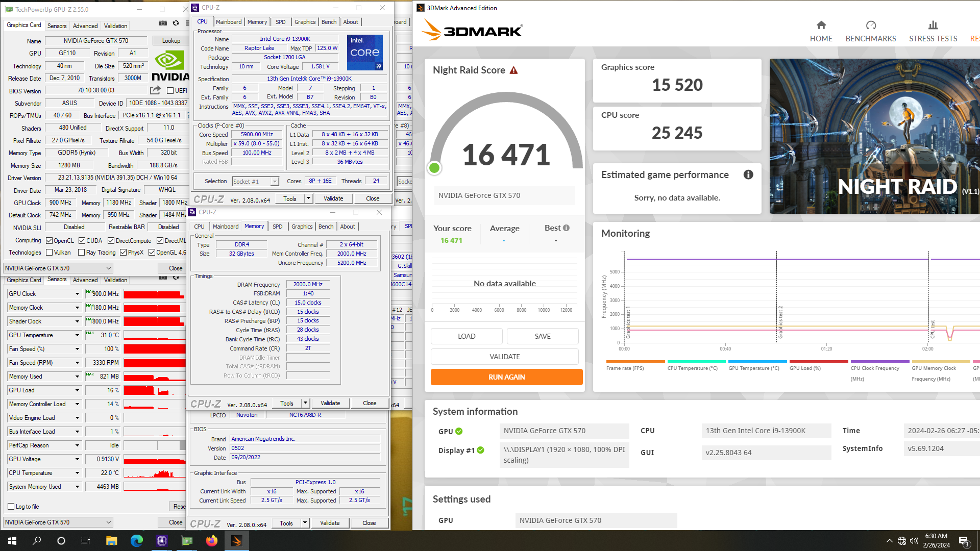Toggle the PhysX checkbox
The image size is (980, 551).
123,253
